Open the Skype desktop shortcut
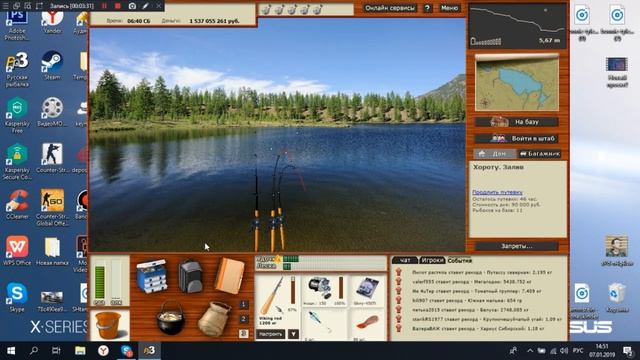The image size is (640, 360). tap(17, 297)
